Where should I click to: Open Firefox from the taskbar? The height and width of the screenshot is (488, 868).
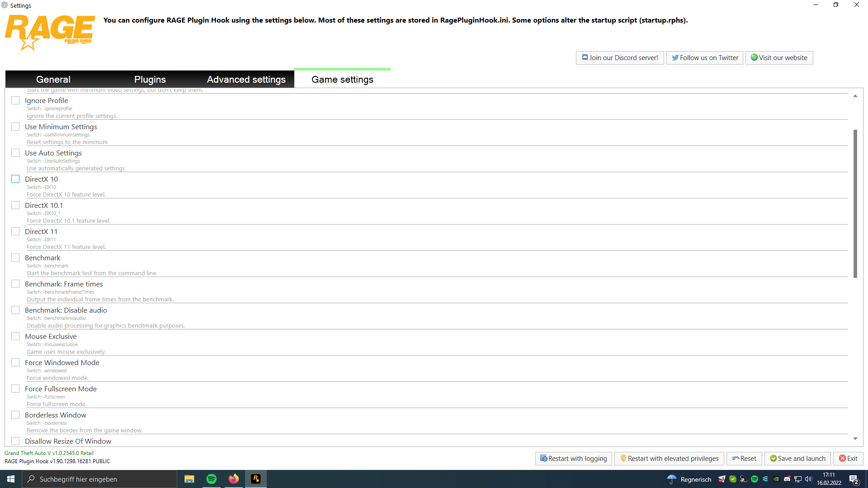tap(233, 479)
